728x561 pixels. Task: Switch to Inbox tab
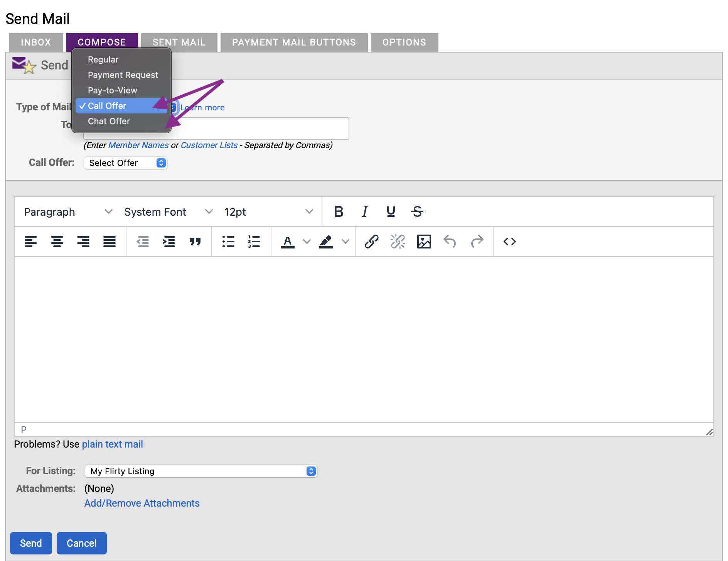click(36, 42)
